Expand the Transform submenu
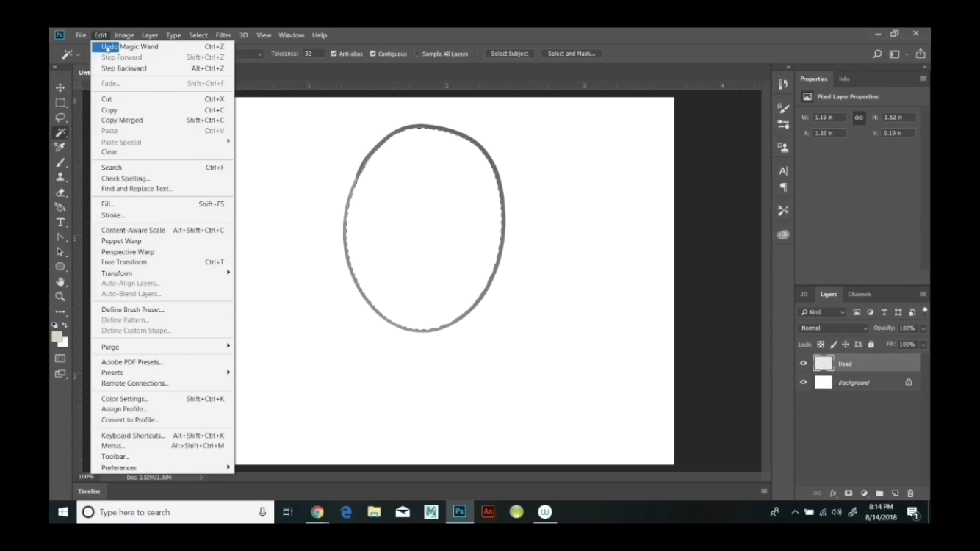980x551 pixels. 116,273
